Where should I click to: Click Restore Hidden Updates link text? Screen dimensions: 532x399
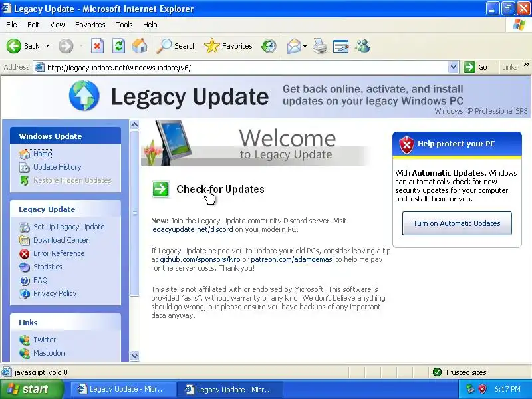tap(72, 180)
